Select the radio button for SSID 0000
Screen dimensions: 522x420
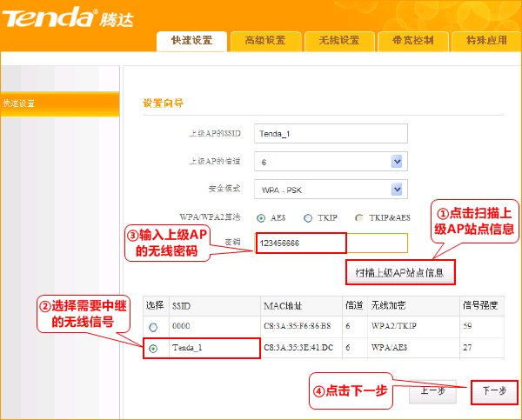click(x=153, y=327)
